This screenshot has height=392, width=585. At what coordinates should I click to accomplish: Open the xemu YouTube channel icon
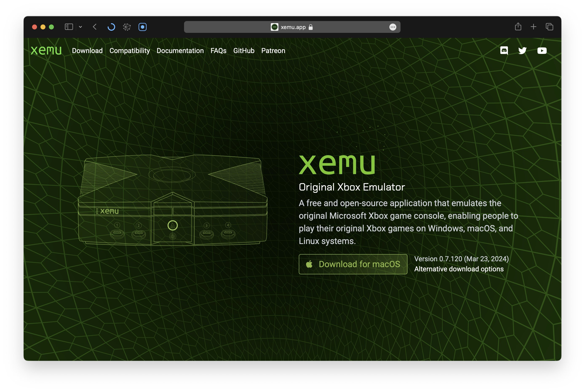click(542, 51)
